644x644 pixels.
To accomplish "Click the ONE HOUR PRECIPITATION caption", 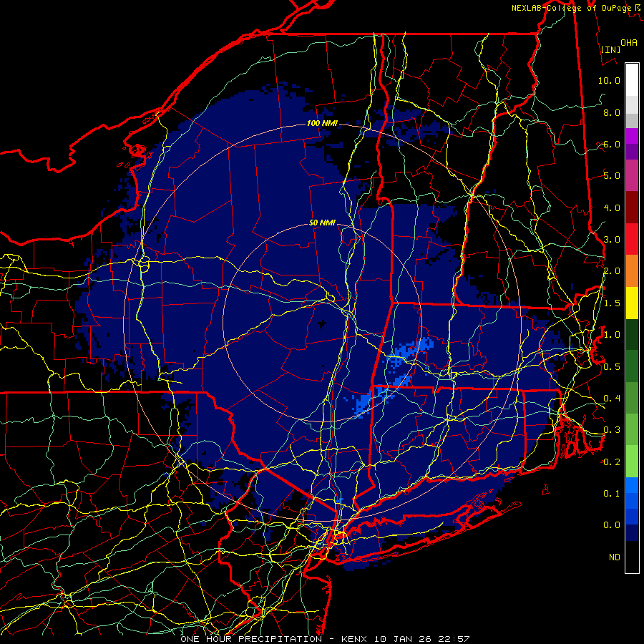I will 251,639.
